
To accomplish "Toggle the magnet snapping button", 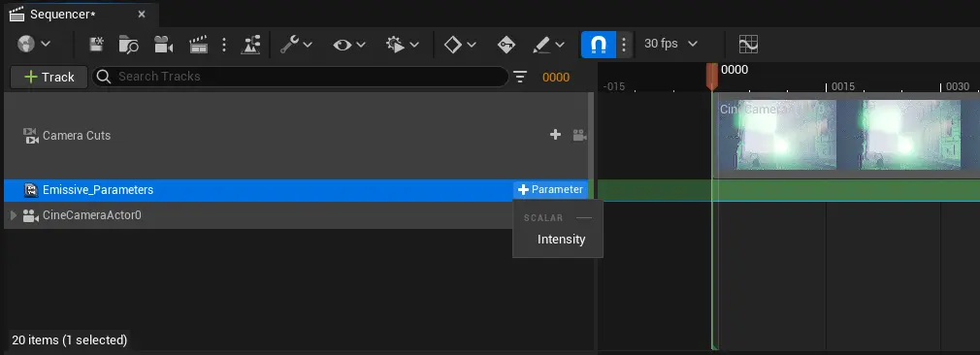I will [x=598, y=45].
